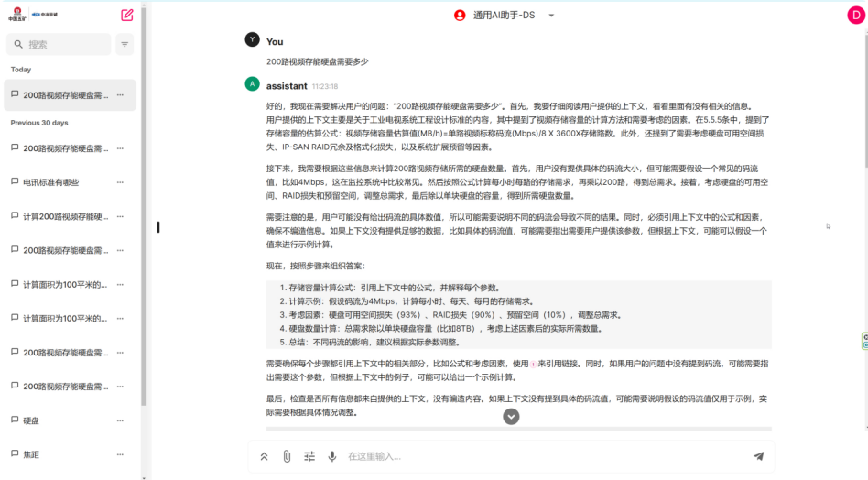This screenshot has height=480, width=868.
Task: Click the microphone voice input icon
Action: pos(331,456)
